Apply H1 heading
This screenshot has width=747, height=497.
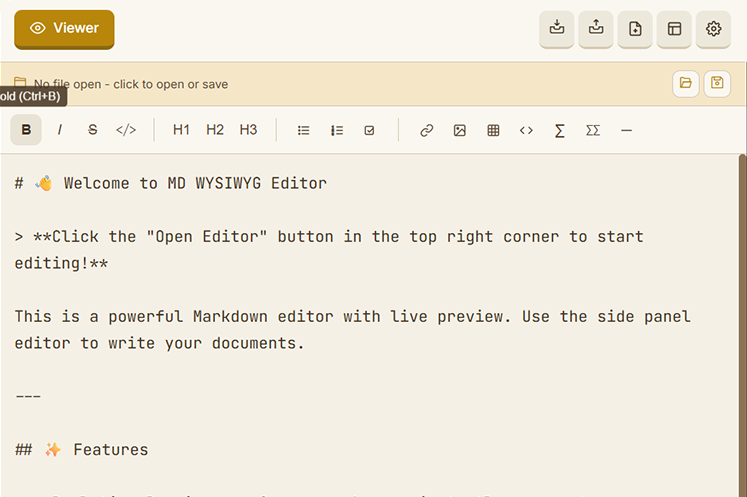tap(181, 130)
